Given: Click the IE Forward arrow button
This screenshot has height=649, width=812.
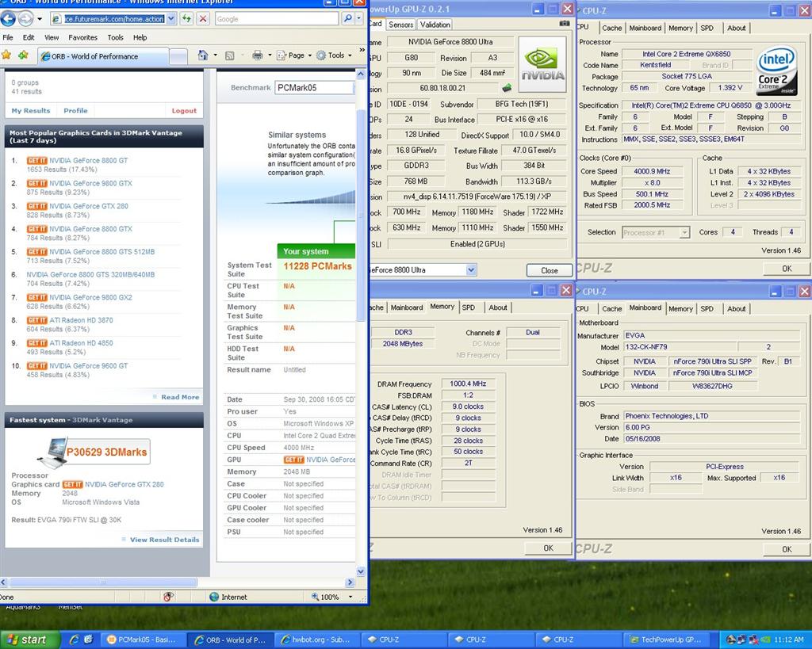Looking at the screenshot, I should tap(25, 19).
